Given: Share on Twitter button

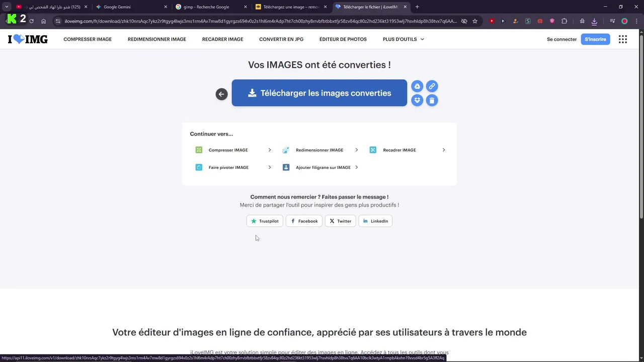Looking at the screenshot, I should 340,221.
